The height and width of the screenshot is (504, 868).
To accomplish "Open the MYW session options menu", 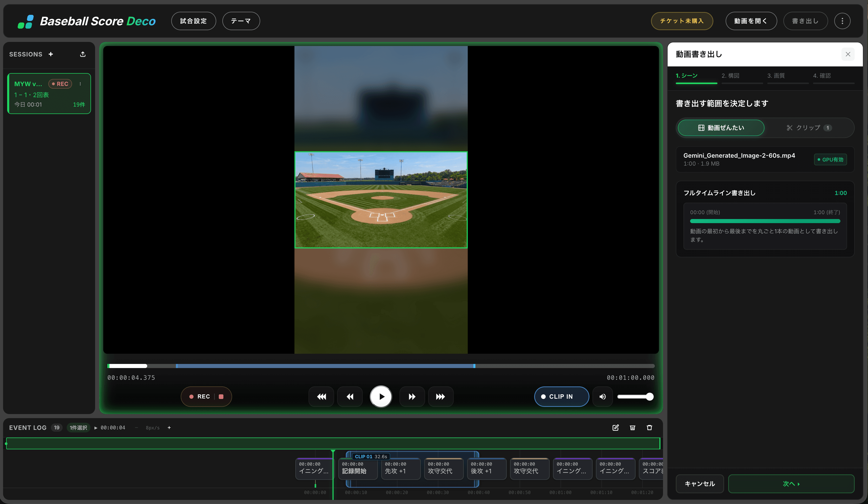I will (80, 84).
